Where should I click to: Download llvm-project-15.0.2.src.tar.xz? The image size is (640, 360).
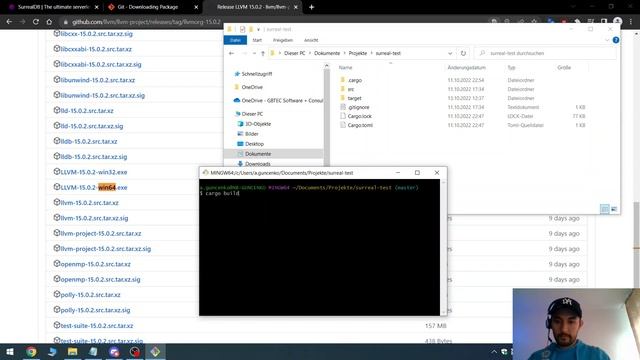coord(101,233)
